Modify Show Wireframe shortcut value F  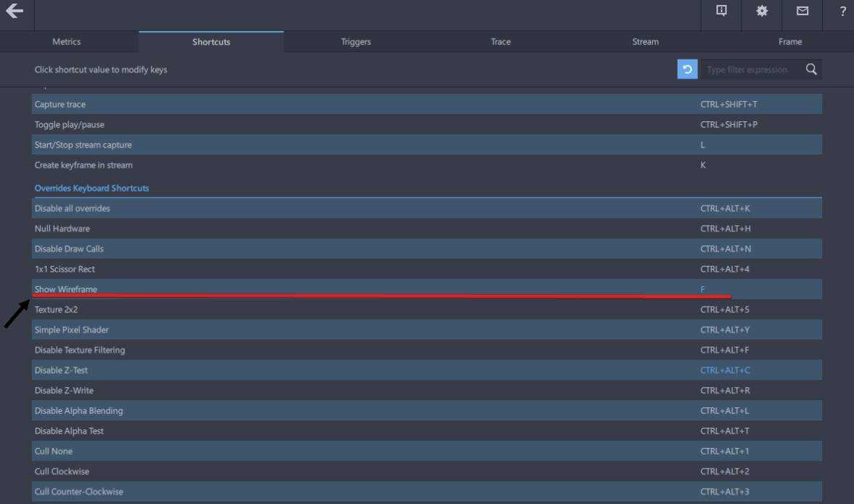703,289
